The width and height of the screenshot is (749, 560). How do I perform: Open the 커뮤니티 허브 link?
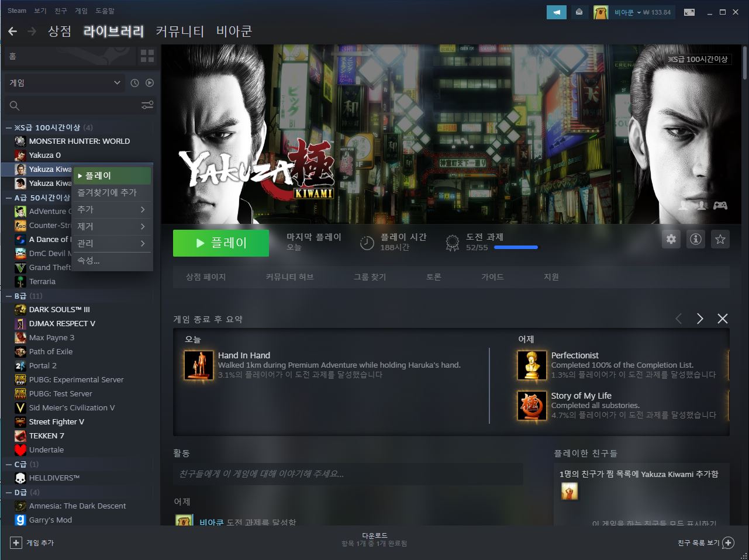(x=289, y=276)
